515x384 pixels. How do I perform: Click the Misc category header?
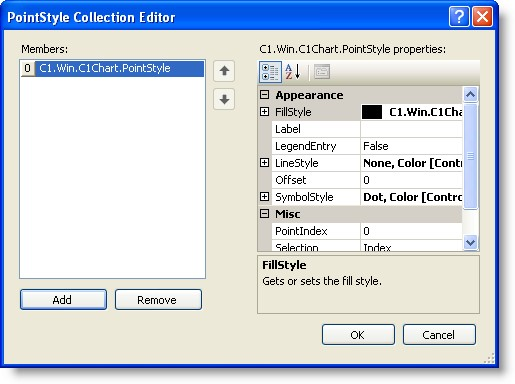360,214
